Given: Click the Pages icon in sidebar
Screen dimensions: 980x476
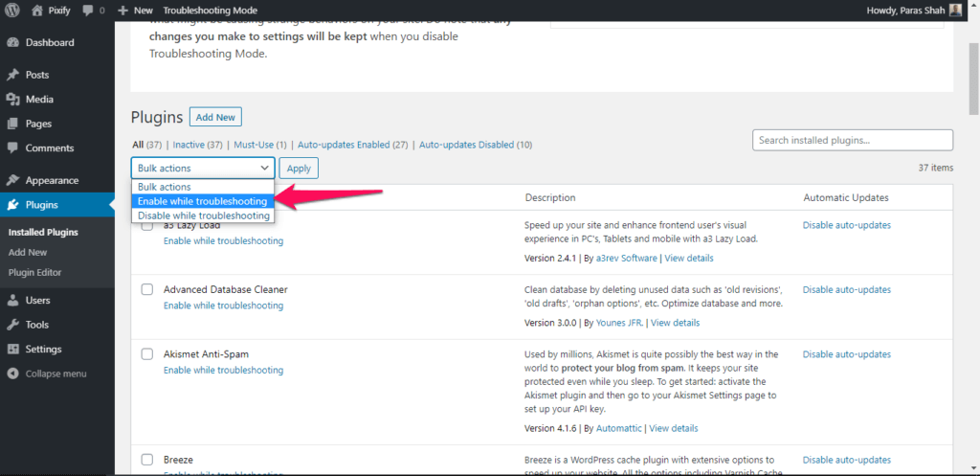Looking at the screenshot, I should click(12, 124).
